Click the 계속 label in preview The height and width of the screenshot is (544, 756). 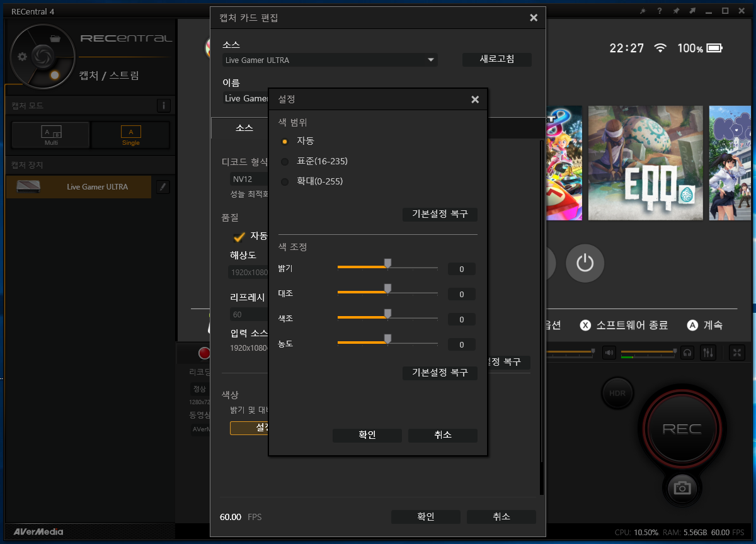click(x=713, y=326)
